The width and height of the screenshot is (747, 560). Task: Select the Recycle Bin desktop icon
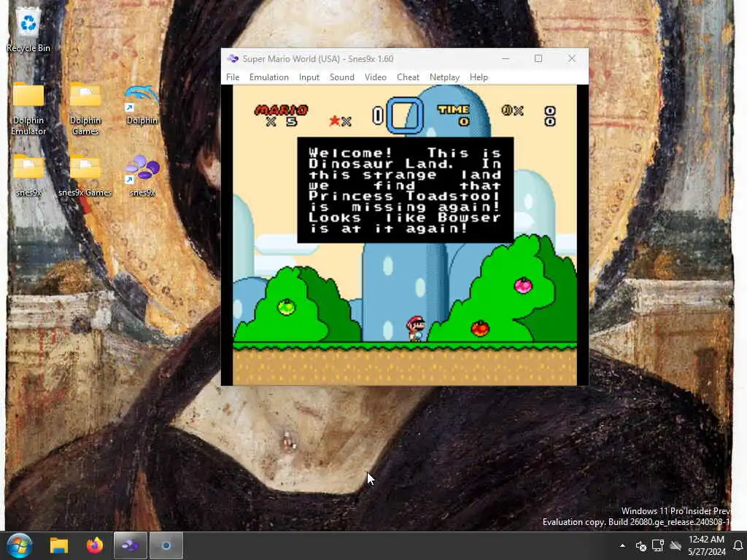[x=28, y=30]
